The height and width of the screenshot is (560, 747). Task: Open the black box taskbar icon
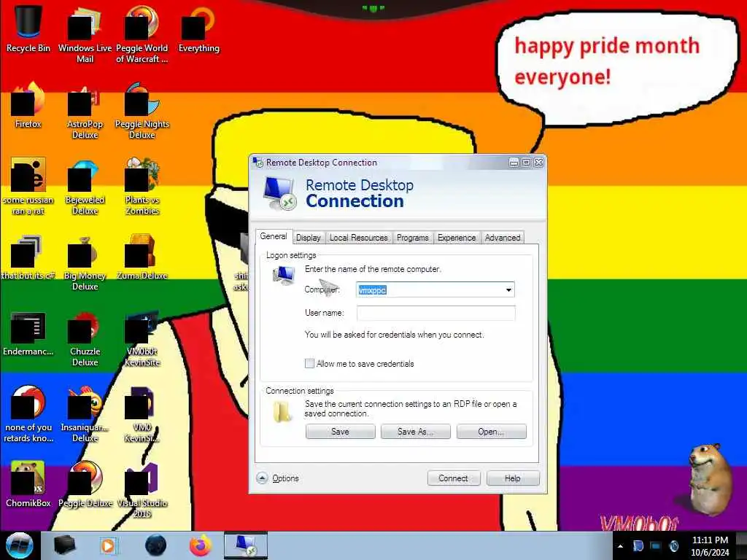pyautogui.click(x=65, y=545)
